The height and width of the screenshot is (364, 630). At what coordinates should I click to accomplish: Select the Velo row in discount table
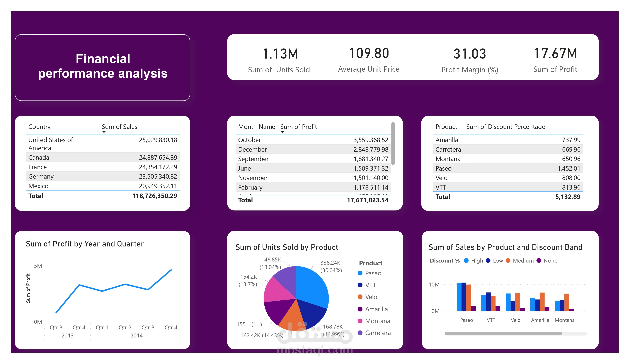(x=508, y=178)
